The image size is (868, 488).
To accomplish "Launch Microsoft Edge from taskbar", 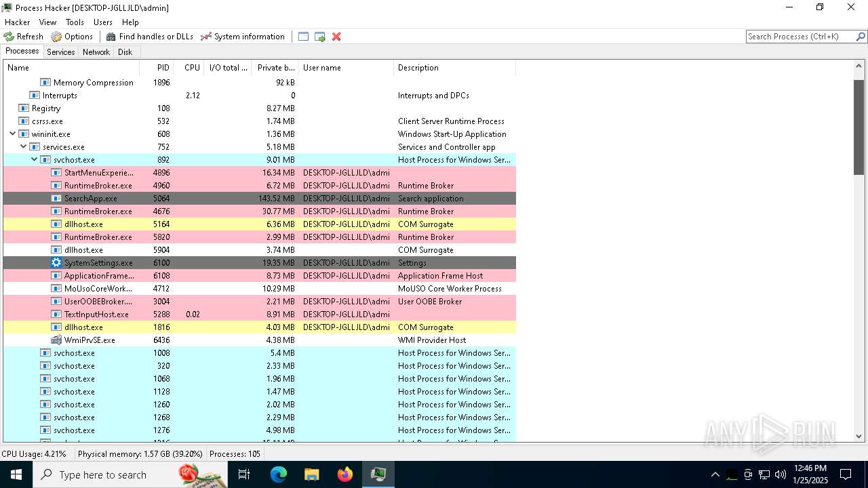I will coord(279,474).
